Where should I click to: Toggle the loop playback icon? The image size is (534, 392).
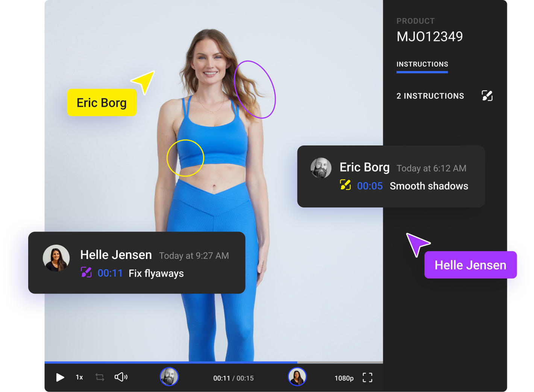click(100, 377)
